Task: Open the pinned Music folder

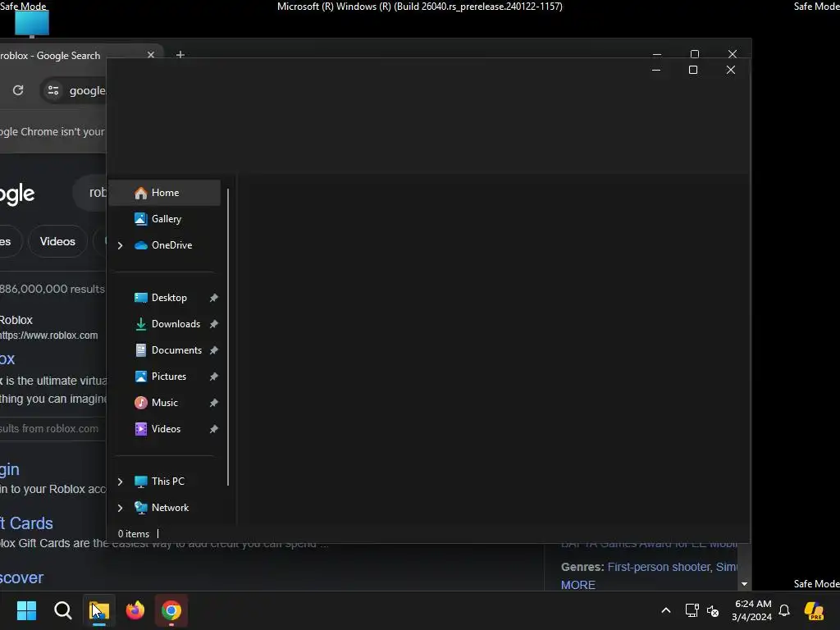Action: click(x=164, y=403)
